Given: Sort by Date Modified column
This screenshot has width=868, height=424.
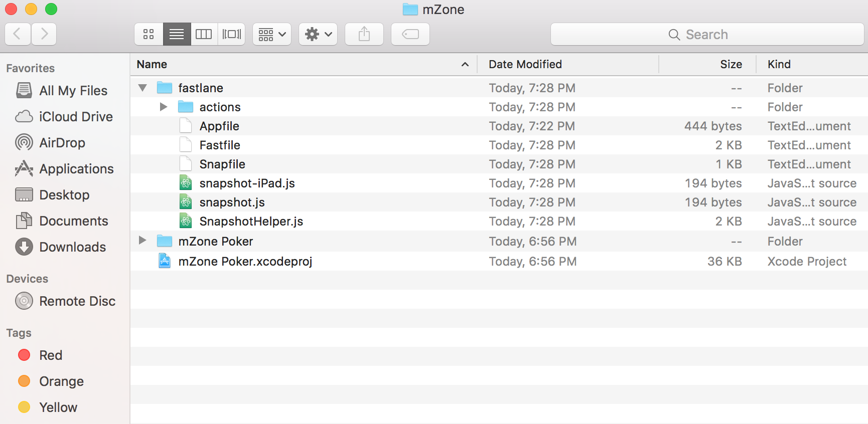Looking at the screenshot, I should [525, 64].
